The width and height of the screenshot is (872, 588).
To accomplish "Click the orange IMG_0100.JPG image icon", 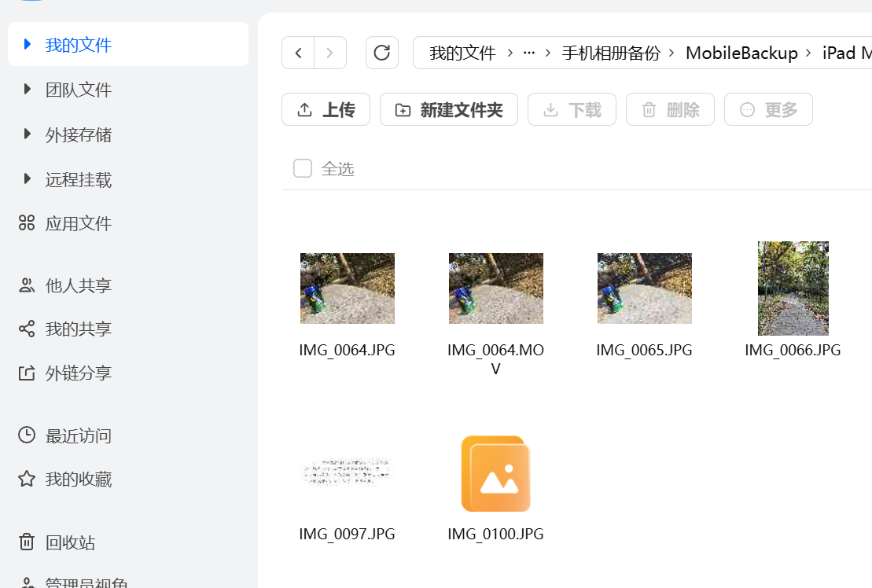I will point(496,473).
